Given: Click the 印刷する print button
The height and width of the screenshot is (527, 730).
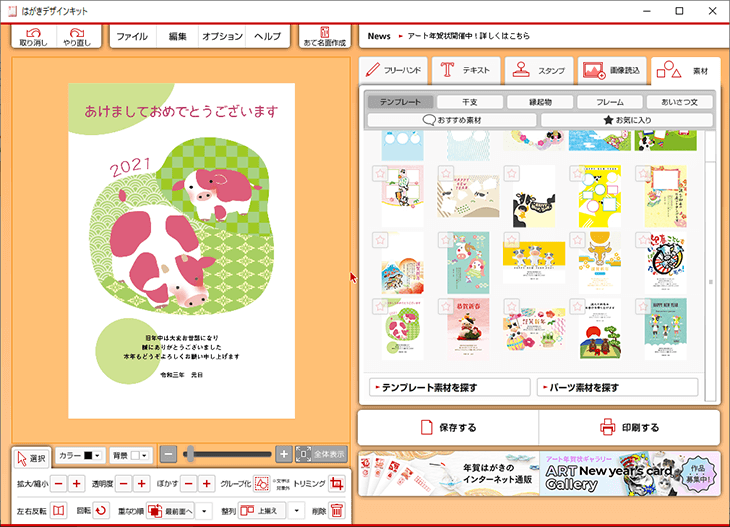Looking at the screenshot, I should pyautogui.click(x=629, y=428).
